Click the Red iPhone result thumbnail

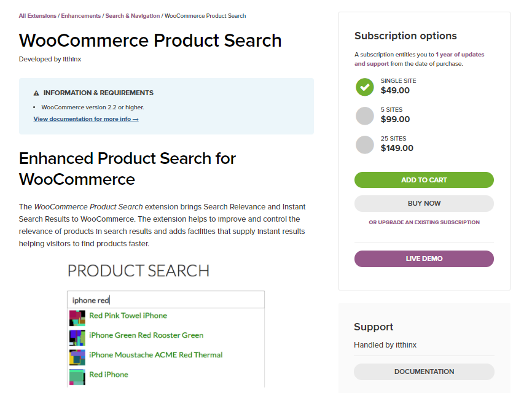point(77,376)
